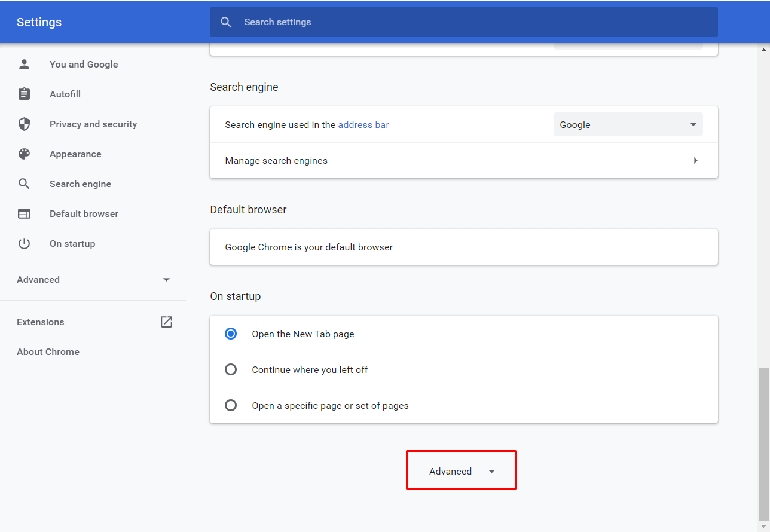Navigate to Appearance settings

click(x=75, y=154)
